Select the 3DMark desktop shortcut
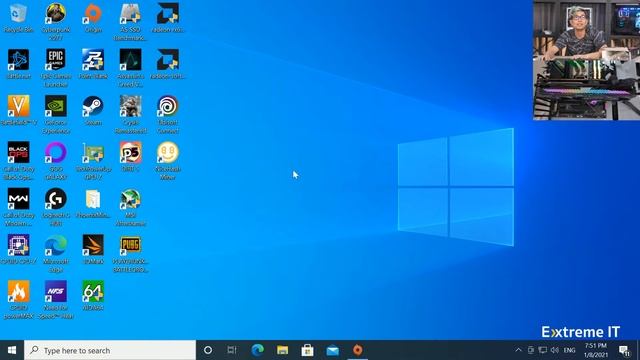This screenshot has height=360, width=640. pos(93,249)
